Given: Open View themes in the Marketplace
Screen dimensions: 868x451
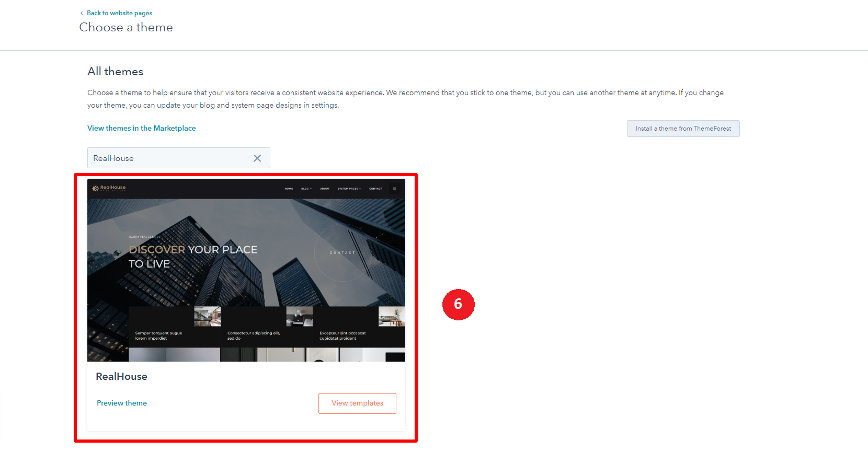Looking at the screenshot, I should coord(141,128).
